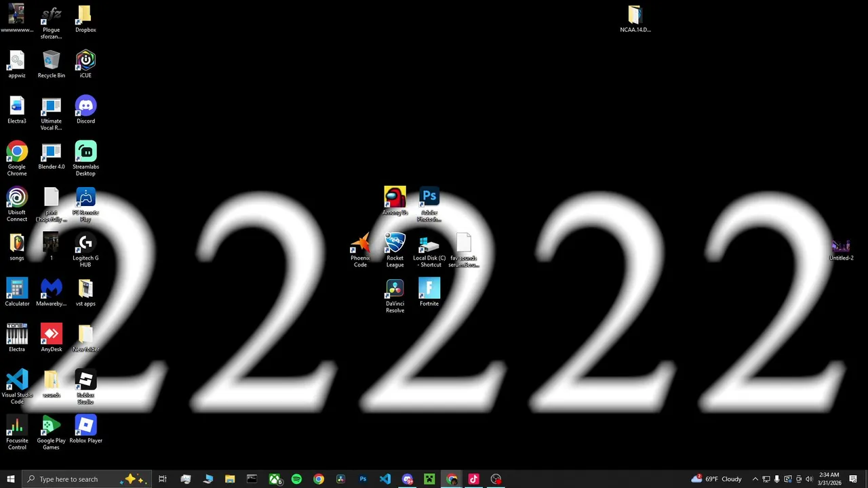The image size is (868, 488).
Task: Click the Phoenix Code desktop icon
Action: [x=360, y=250]
